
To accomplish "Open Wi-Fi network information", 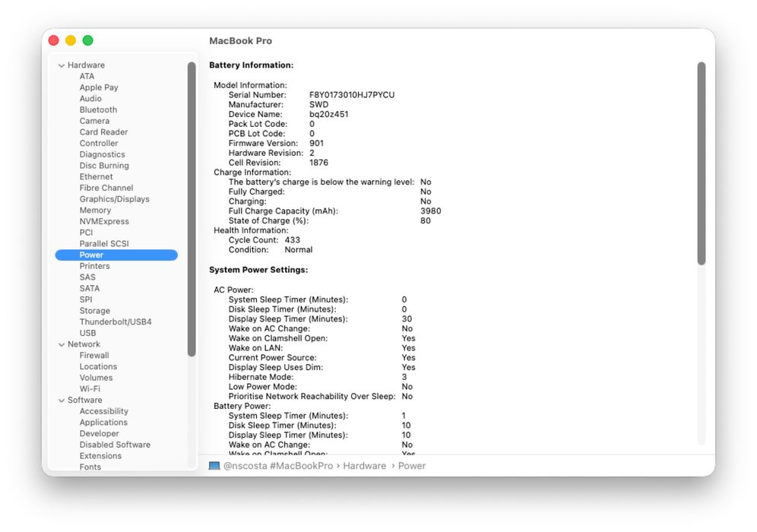I will (90, 388).
